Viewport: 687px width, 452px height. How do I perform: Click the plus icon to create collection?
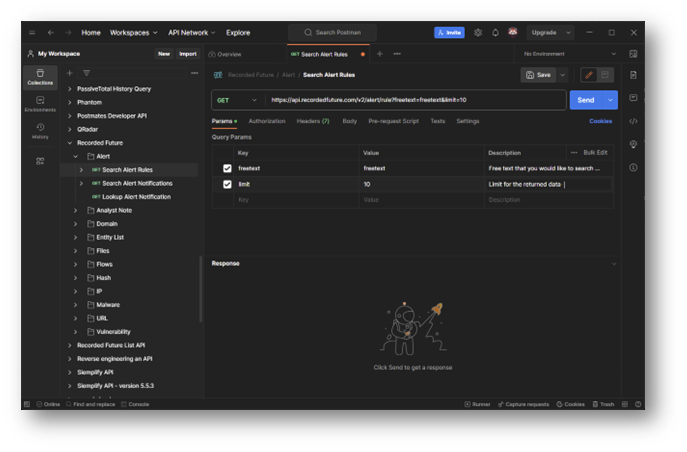coord(69,73)
